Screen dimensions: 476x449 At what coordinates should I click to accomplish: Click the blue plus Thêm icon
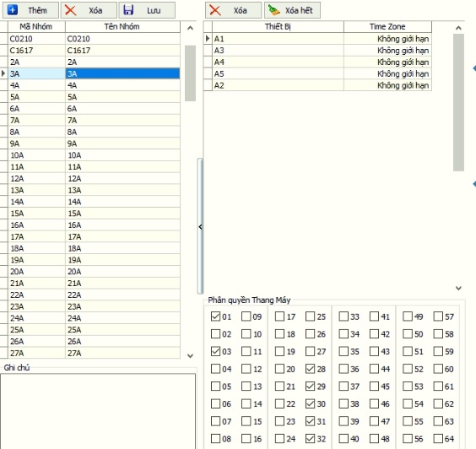13,10
